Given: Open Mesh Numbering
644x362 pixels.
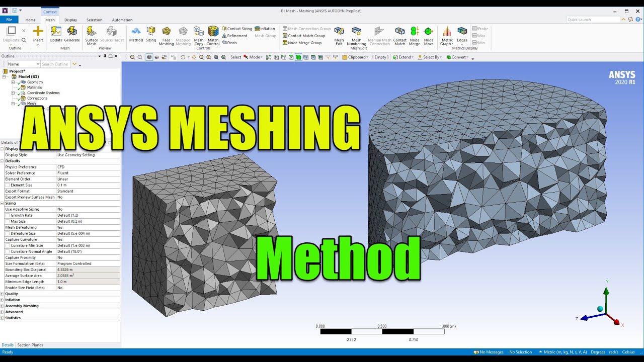Looking at the screenshot, I should pos(356,36).
